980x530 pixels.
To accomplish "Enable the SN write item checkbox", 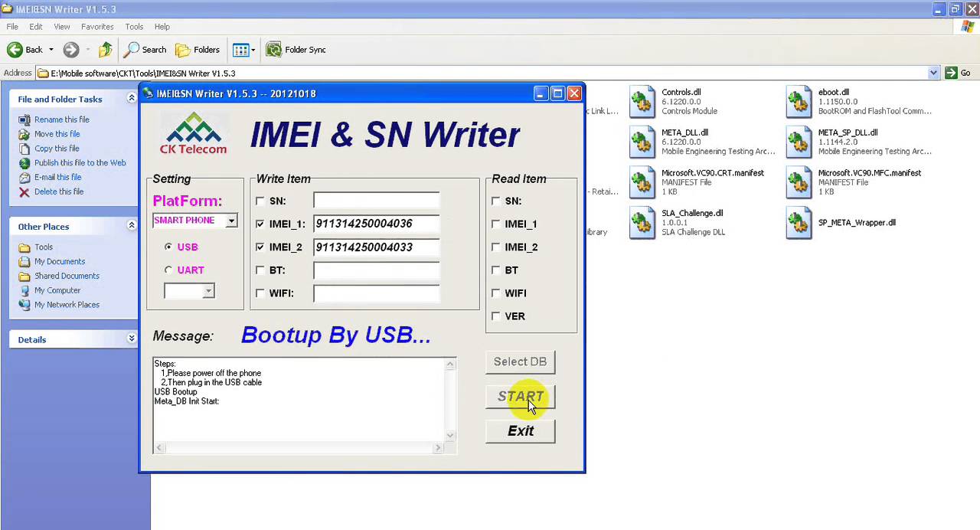I will [260, 201].
